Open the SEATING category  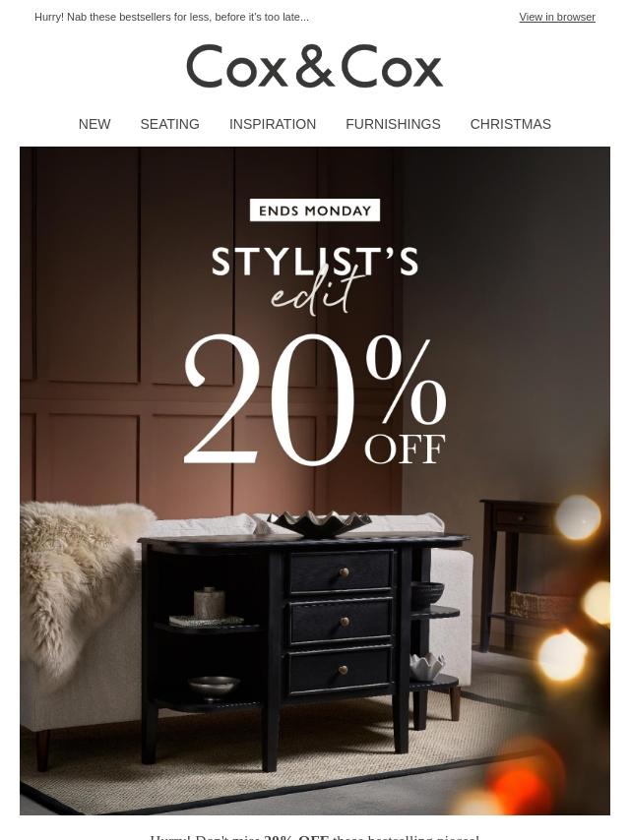pyautogui.click(x=169, y=124)
